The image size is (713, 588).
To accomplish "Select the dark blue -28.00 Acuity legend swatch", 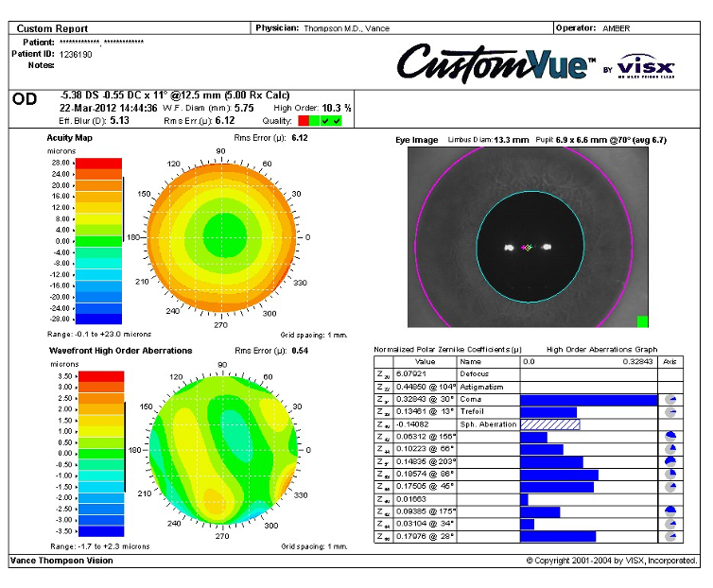I will click(98, 319).
